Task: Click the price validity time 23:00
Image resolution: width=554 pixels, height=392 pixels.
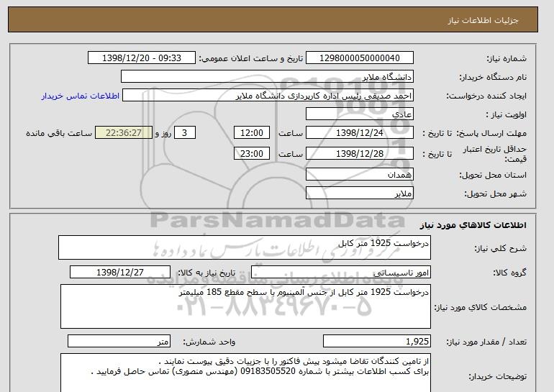Action: [252, 153]
